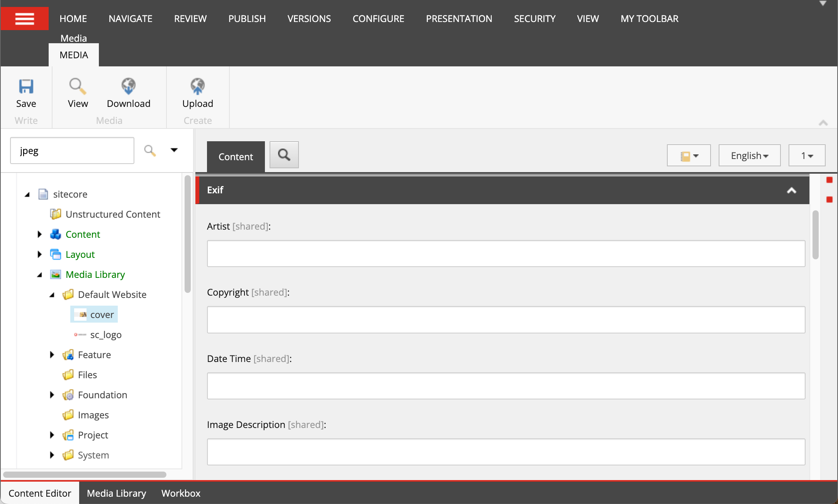Viewport: 838px width, 504px height.
Task: Click the tree search magnifier icon
Action: point(150,151)
